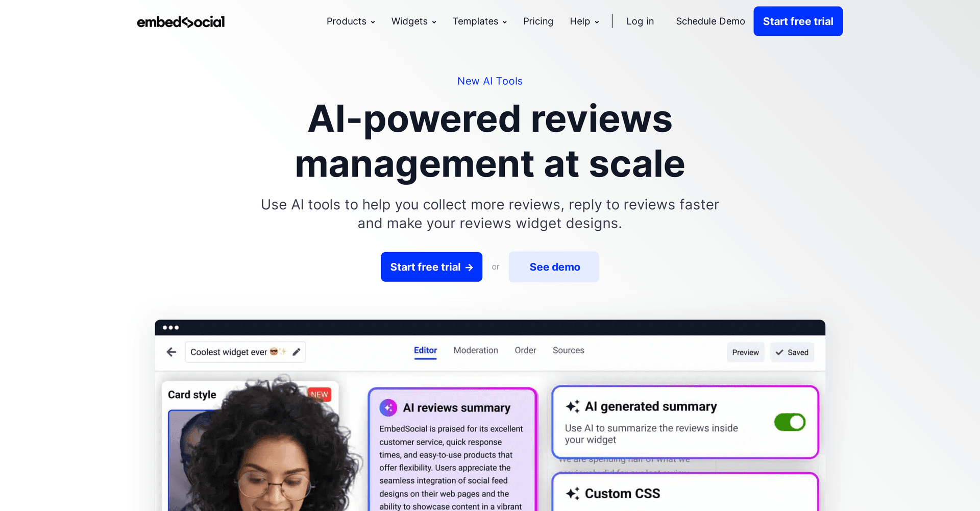Click the Custom CSS card
The image size is (980, 511).
(685, 492)
